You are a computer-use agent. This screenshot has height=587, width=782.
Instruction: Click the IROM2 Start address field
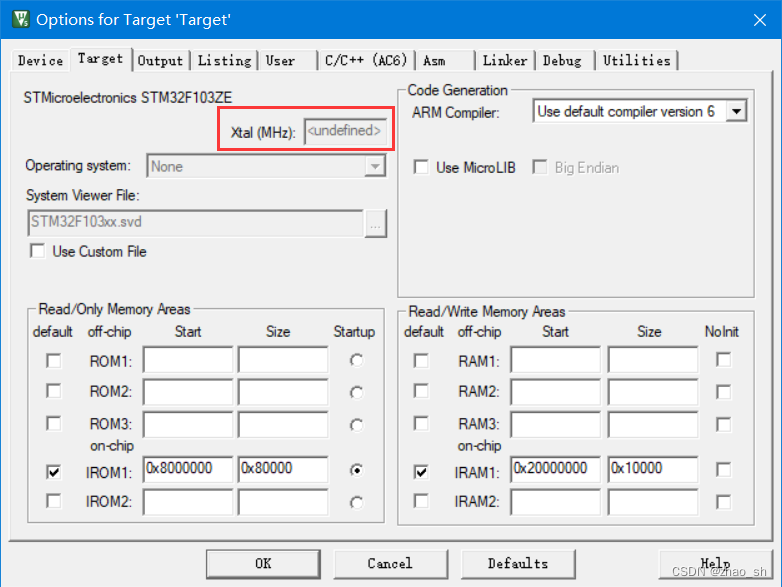tap(188, 502)
